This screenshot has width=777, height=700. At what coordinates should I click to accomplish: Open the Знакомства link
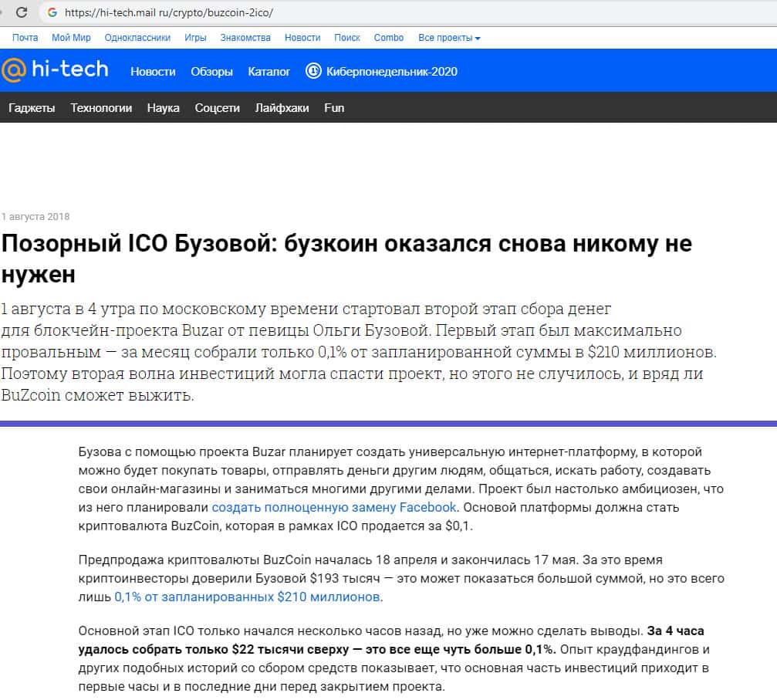[245, 38]
